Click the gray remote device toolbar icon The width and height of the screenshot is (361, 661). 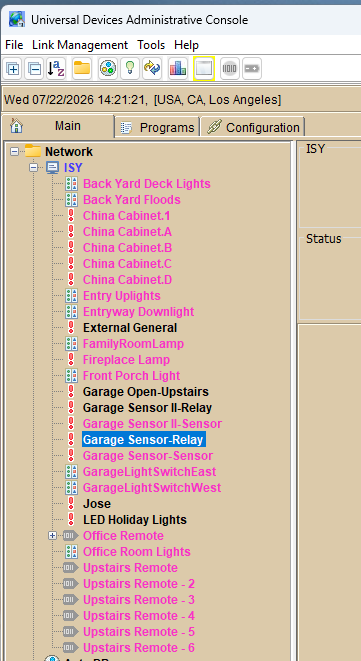coord(230,68)
